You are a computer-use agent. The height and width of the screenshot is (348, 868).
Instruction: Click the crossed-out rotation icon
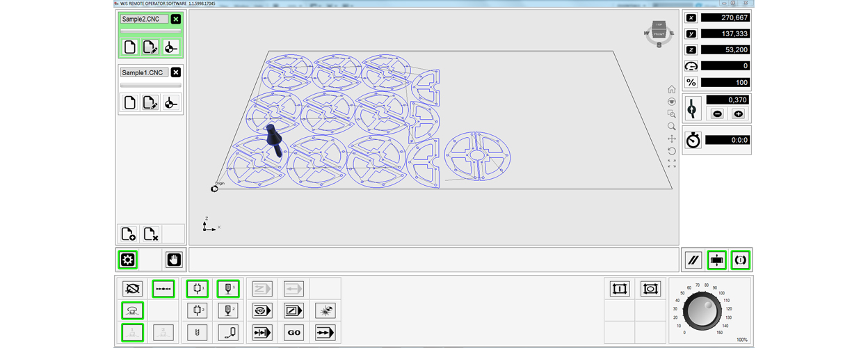pyautogui.click(x=132, y=288)
